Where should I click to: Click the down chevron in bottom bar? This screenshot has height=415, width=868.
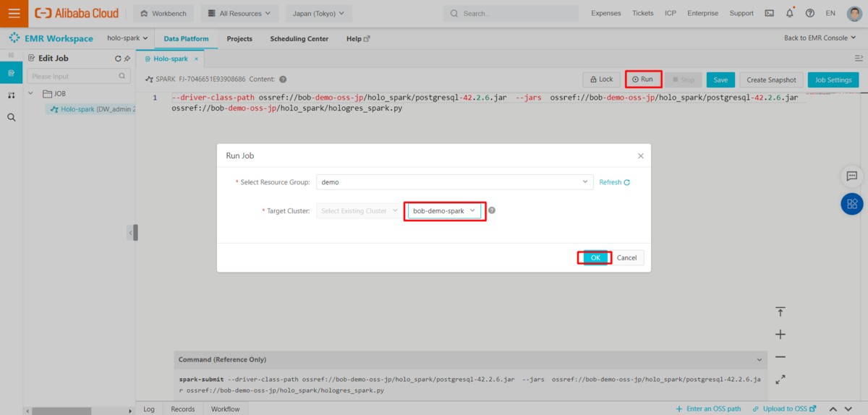850,409
